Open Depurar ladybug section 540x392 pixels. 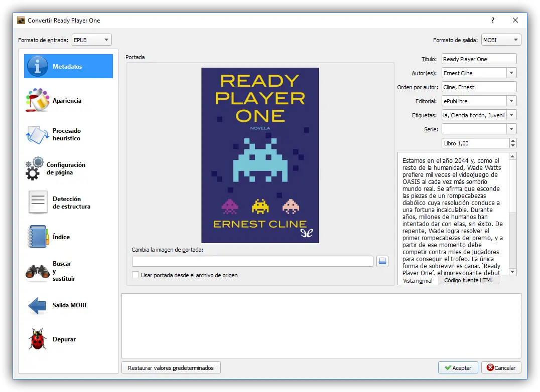(38, 339)
